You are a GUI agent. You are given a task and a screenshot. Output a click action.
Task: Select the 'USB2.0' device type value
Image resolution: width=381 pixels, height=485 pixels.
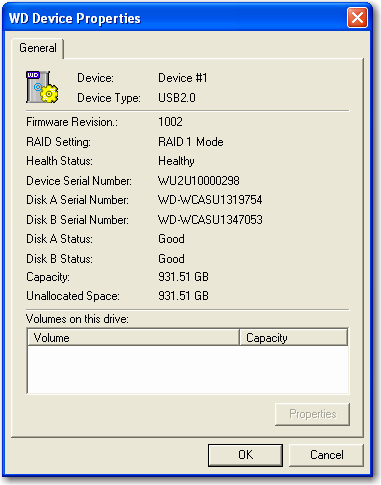177,98
